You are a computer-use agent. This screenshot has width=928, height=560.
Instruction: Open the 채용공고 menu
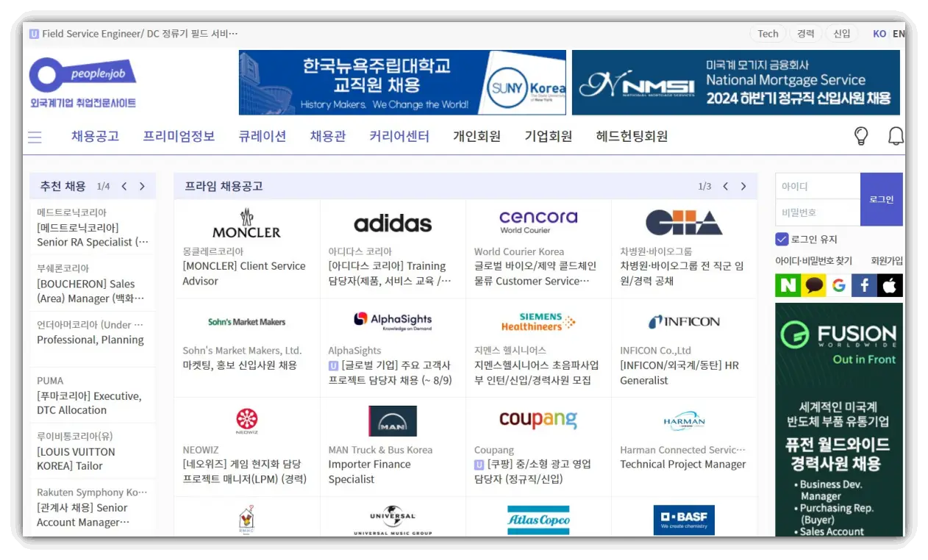click(95, 136)
